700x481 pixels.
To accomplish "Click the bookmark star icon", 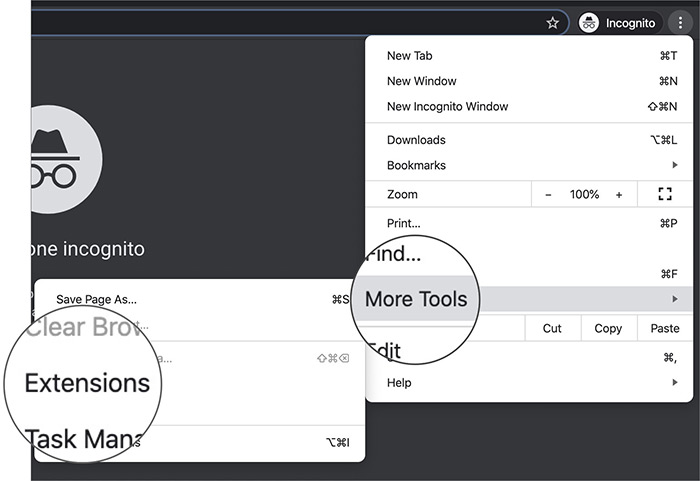I will click(x=552, y=23).
